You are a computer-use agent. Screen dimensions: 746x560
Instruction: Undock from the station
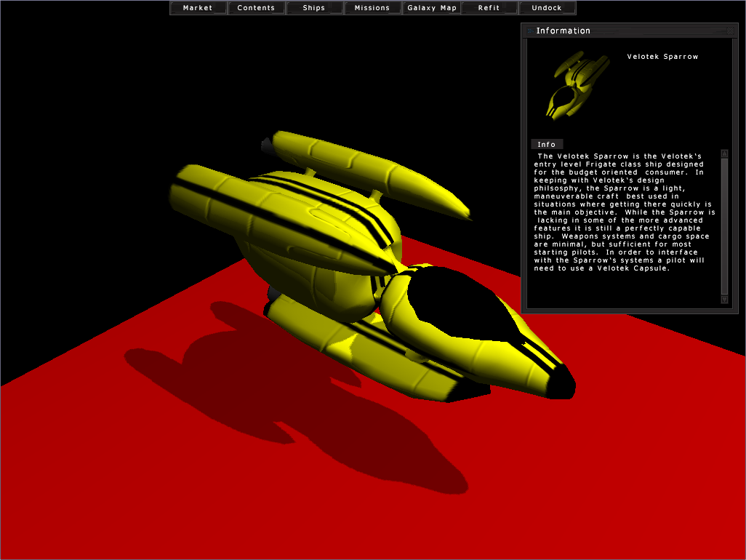(547, 8)
